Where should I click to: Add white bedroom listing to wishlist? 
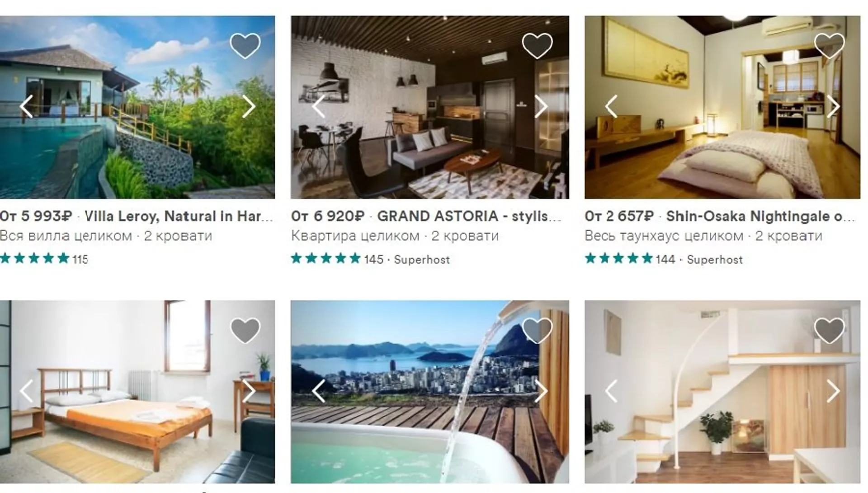click(245, 330)
